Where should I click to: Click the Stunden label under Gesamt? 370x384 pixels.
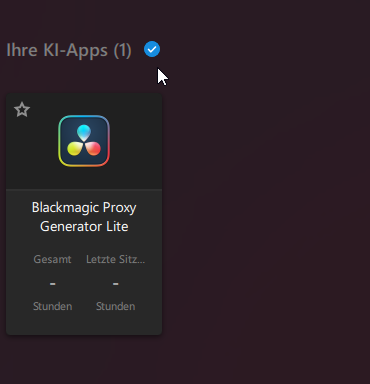pyautogui.click(x=52, y=306)
